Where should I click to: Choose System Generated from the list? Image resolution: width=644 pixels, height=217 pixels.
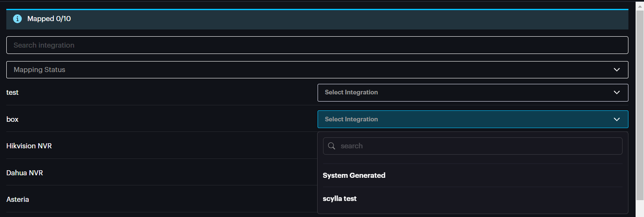(354, 175)
